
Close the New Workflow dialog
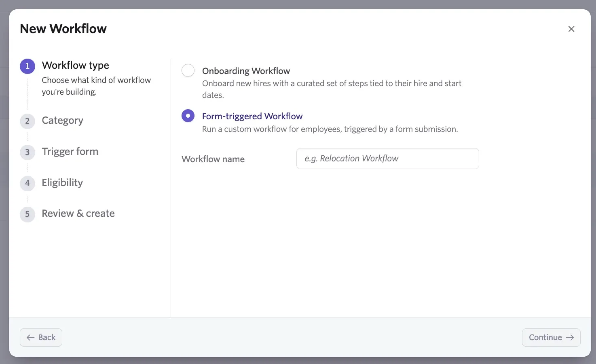click(x=571, y=29)
